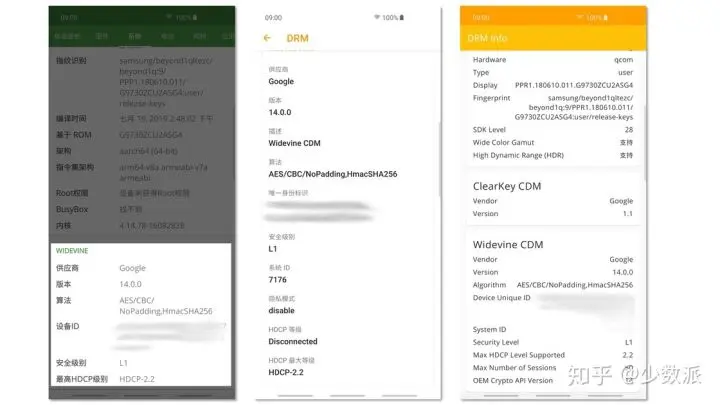The image size is (720, 405).
Task: Tap Wi-Fi icon in middle phone status bar
Action: coord(377,17)
